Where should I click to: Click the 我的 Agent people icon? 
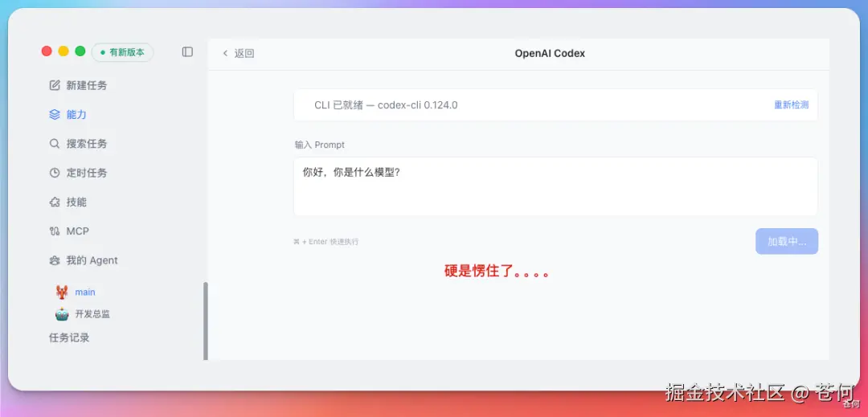(x=55, y=260)
